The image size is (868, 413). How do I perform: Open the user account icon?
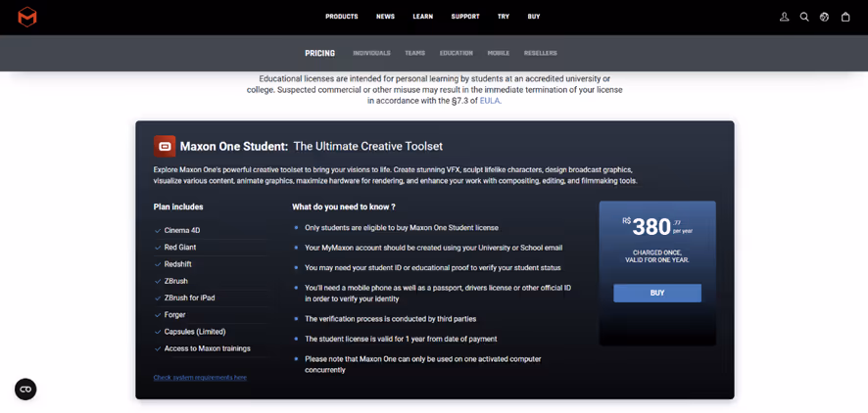(x=784, y=17)
